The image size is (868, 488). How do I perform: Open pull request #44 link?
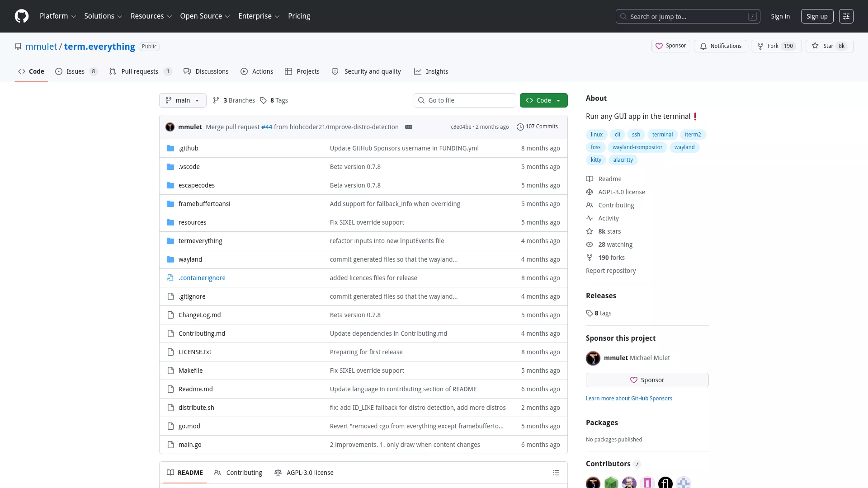(267, 127)
